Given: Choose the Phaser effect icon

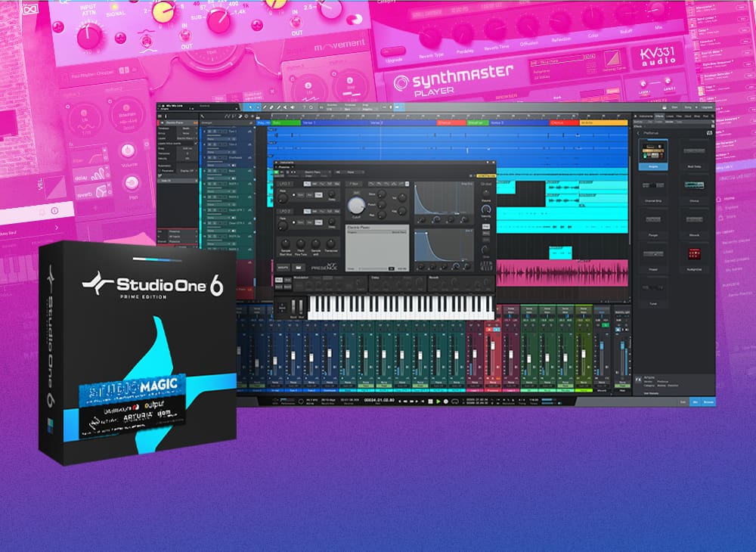Looking at the screenshot, I should click(x=652, y=253).
